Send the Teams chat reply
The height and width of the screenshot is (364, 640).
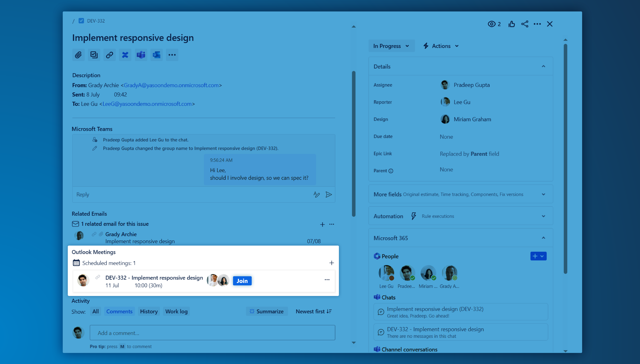(329, 195)
